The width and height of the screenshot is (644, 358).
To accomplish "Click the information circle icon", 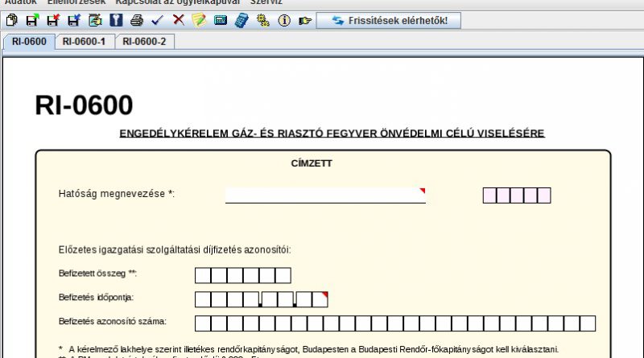I will coord(283,20).
